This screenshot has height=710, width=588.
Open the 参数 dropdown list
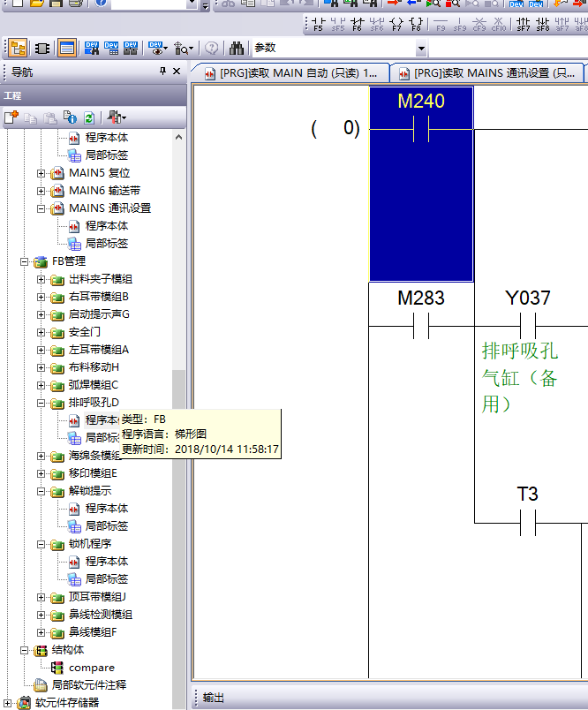pyautogui.click(x=421, y=48)
